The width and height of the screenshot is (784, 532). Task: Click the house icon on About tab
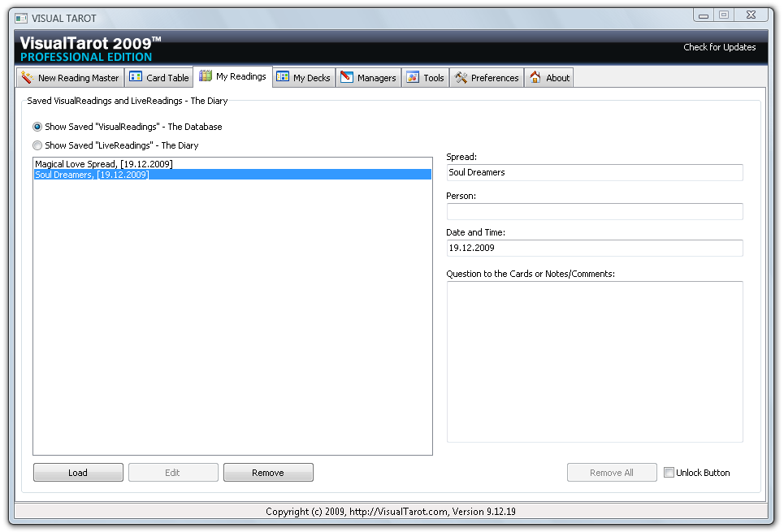click(535, 77)
